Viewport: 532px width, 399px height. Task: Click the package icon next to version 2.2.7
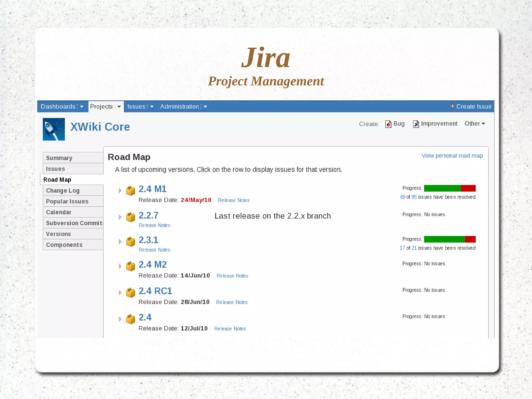131,217
